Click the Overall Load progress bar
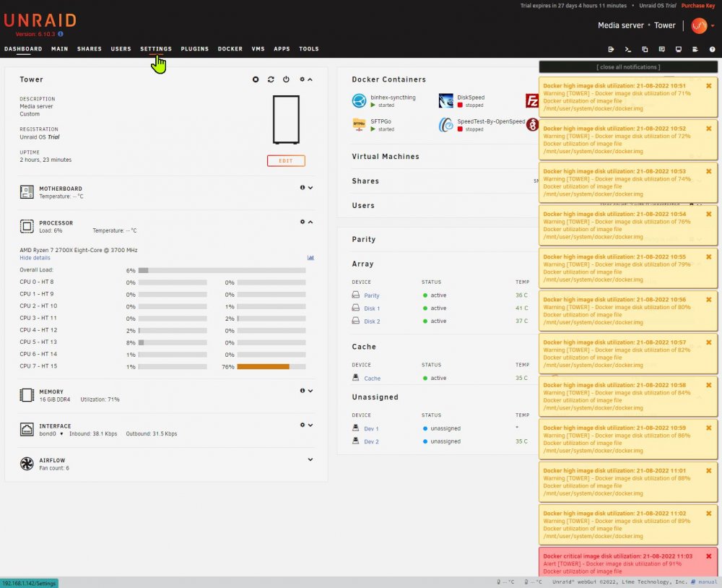This screenshot has height=588, width=722. 222,270
